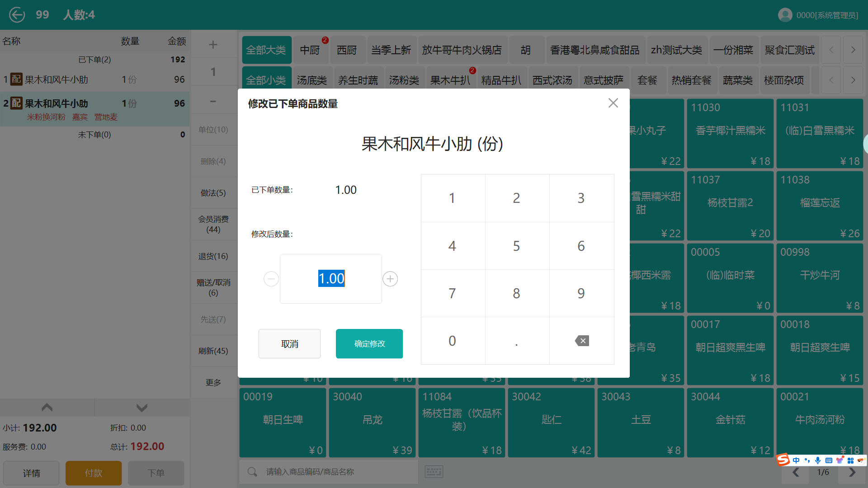Select the 中厨 category tab

[310, 50]
